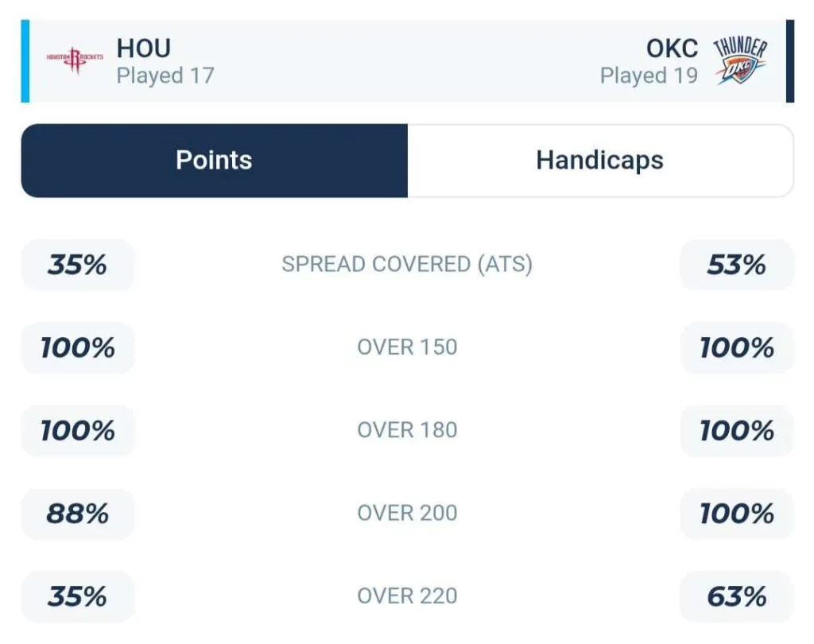Click OKC 63% badge for Over 220
This screenshot has height=644, width=814.
pyautogui.click(x=737, y=596)
